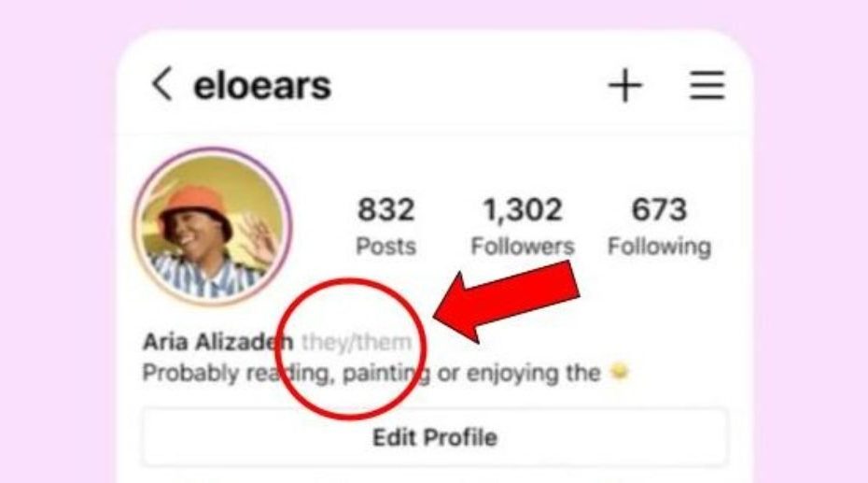Open the profile picture story ring
This screenshot has height=483, width=868.
212,226
